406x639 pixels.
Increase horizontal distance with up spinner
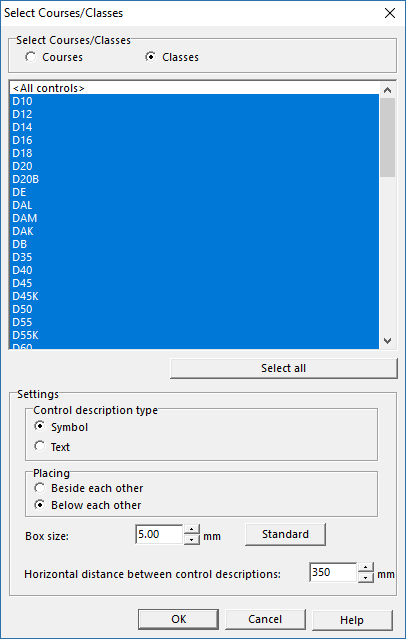click(x=366, y=568)
